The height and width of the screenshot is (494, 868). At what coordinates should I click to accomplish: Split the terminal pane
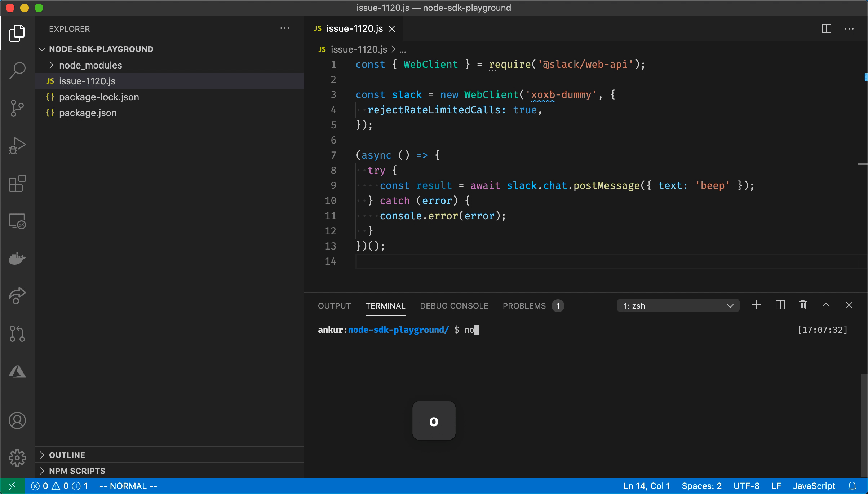point(780,305)
